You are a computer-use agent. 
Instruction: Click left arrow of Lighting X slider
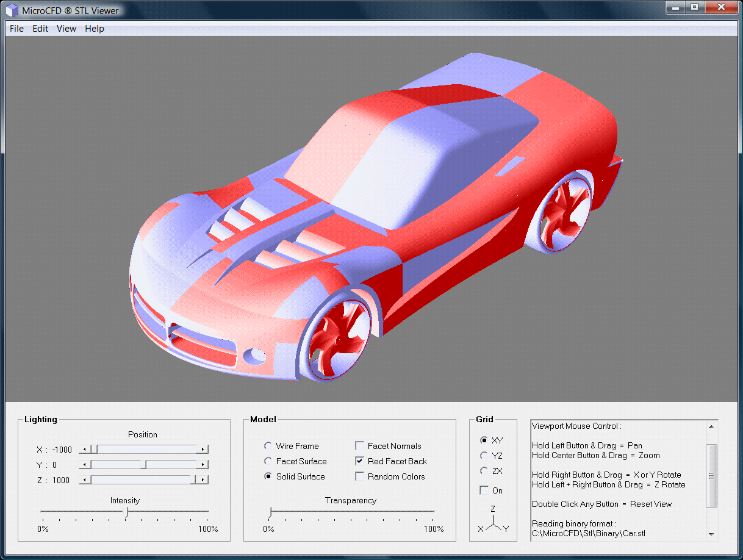click(84, 450)
